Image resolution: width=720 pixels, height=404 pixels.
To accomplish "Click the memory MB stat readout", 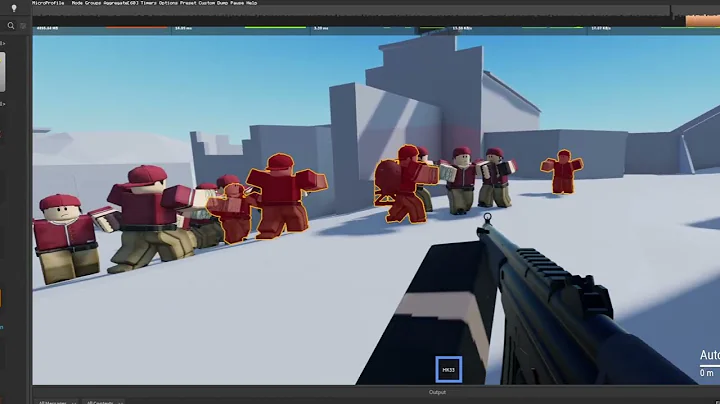I will [x=47, y=28].
